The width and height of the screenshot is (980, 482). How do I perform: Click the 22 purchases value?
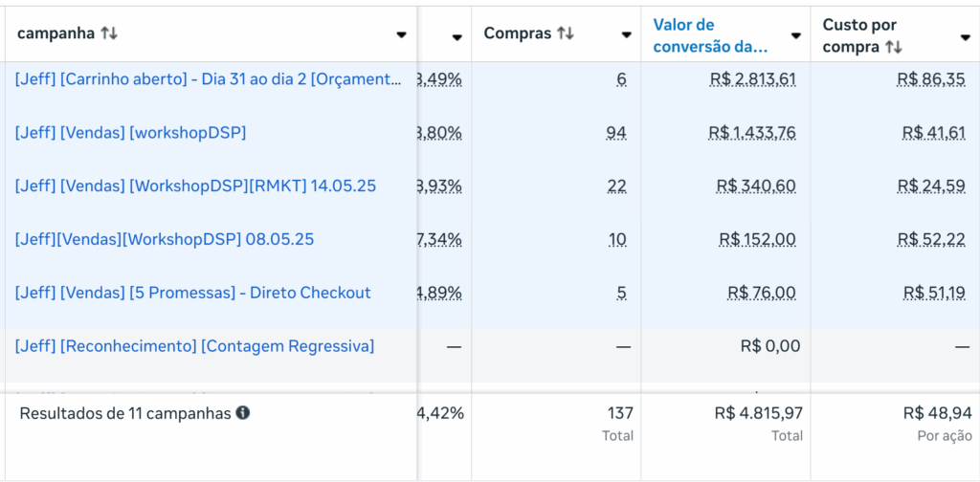(617, 186)
